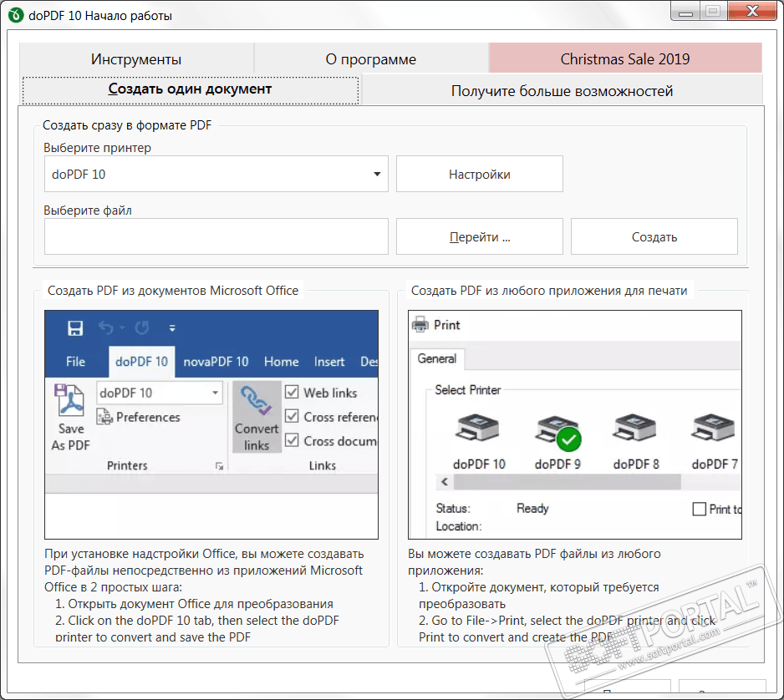The image size is (784, 700).
Task: Click the Preferences label in ribbon
Action: point(148,417)
